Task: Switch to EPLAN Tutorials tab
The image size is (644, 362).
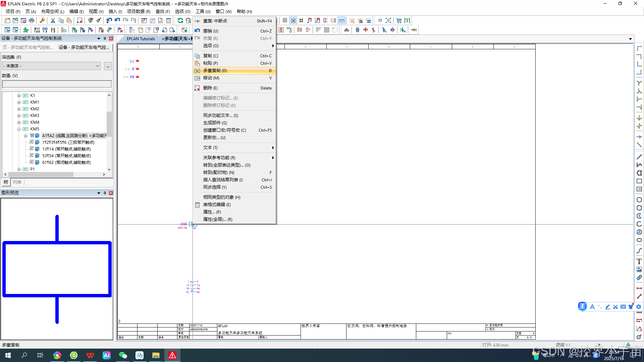Action: 141,39
